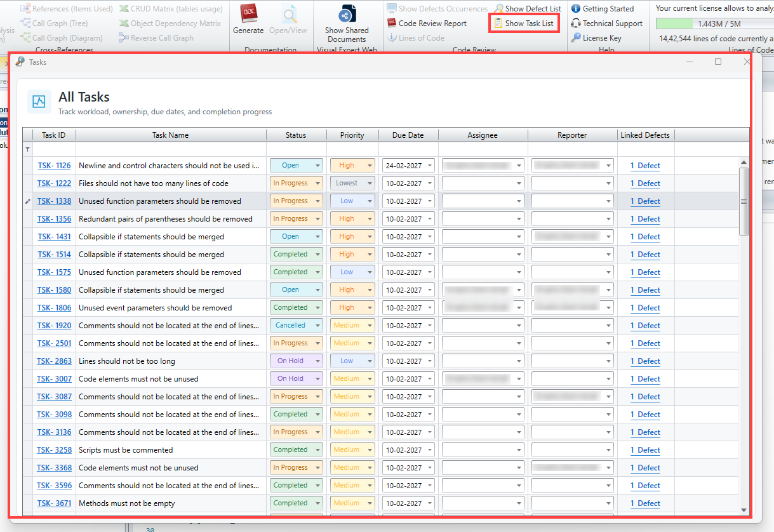Open Call Graph (Diagram)
The image size is (774, 532).
pyautogui.click(x=62, y=38)
